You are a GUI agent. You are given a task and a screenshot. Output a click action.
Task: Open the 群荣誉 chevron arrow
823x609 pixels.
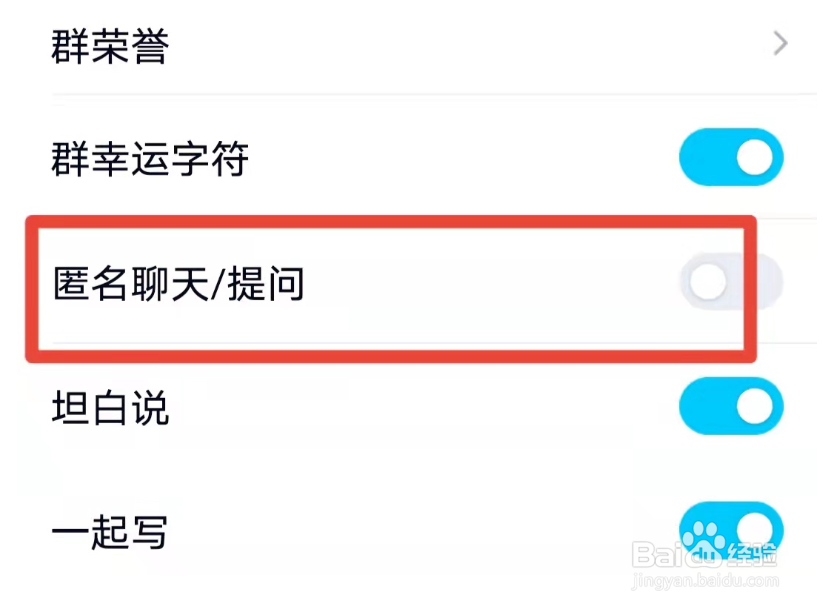(x=780, y=43)
